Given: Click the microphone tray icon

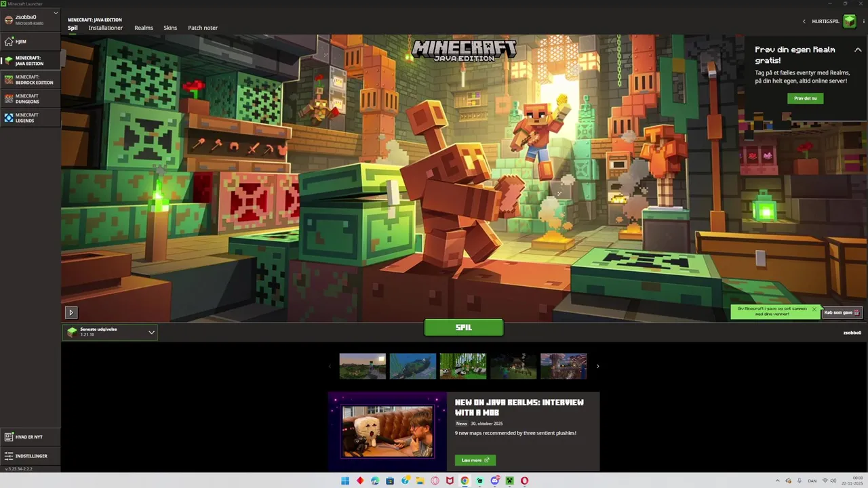Looking at the screenshot, I should pyautogui.click(x=800, y=481).
